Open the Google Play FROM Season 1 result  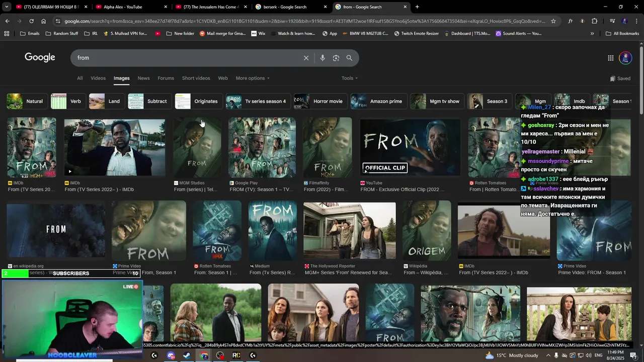coord(262,147)
